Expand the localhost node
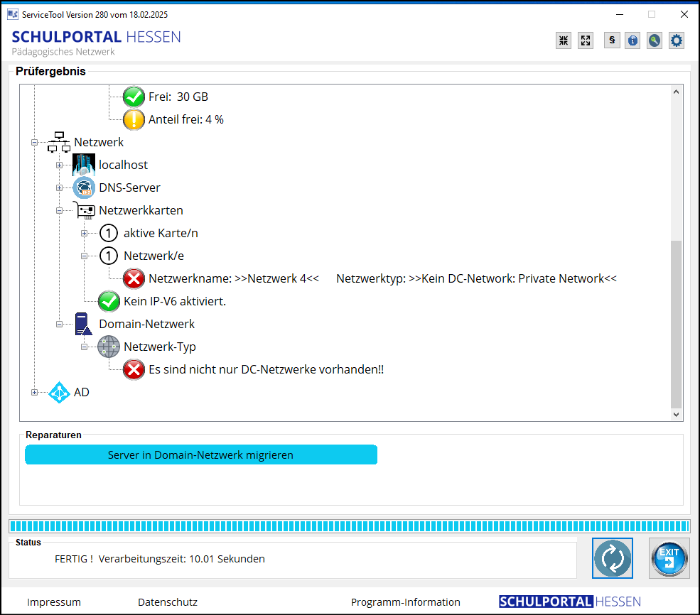The image size is (700, 615). (x=59, y=165)
